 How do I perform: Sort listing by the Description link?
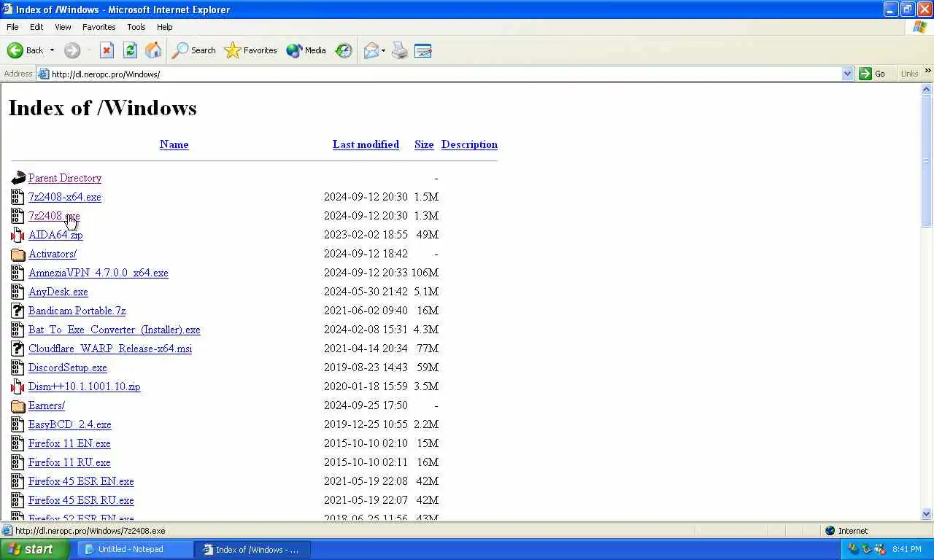(469, 144)
